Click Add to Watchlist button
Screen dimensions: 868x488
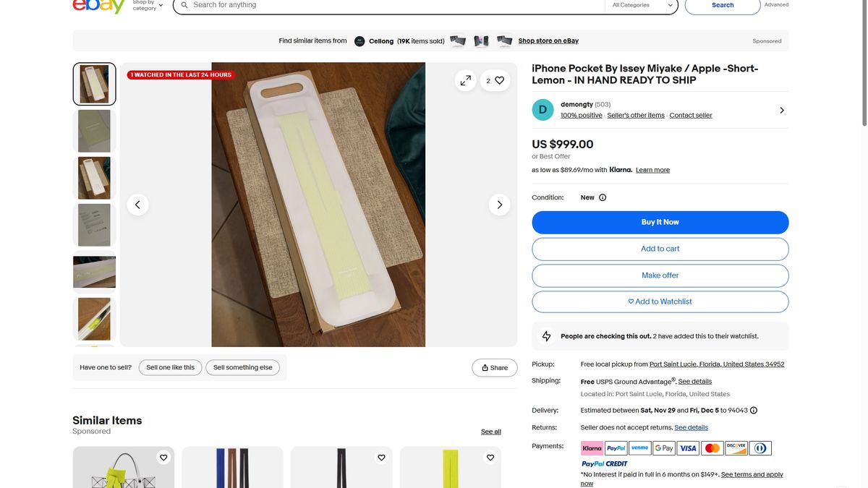click(x=660, y=301)
